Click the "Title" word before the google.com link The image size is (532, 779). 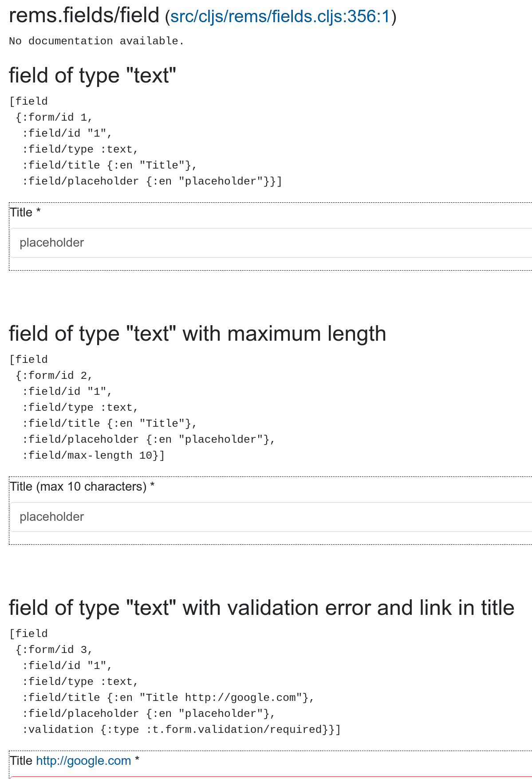click(21, 761)
